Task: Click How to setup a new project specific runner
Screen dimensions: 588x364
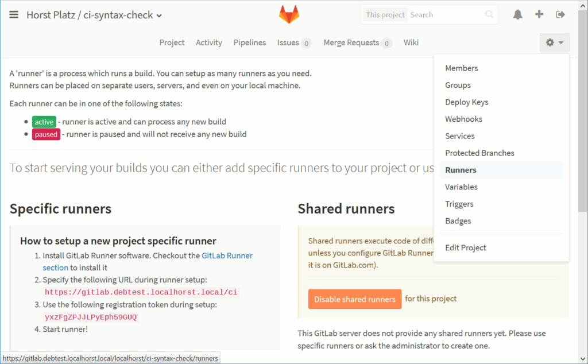Action: (118, 241)
